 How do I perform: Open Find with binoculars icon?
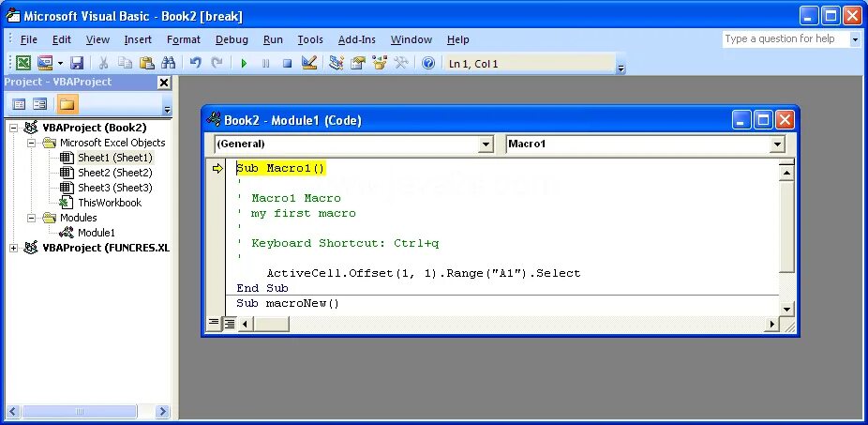[x=168, y=63]
